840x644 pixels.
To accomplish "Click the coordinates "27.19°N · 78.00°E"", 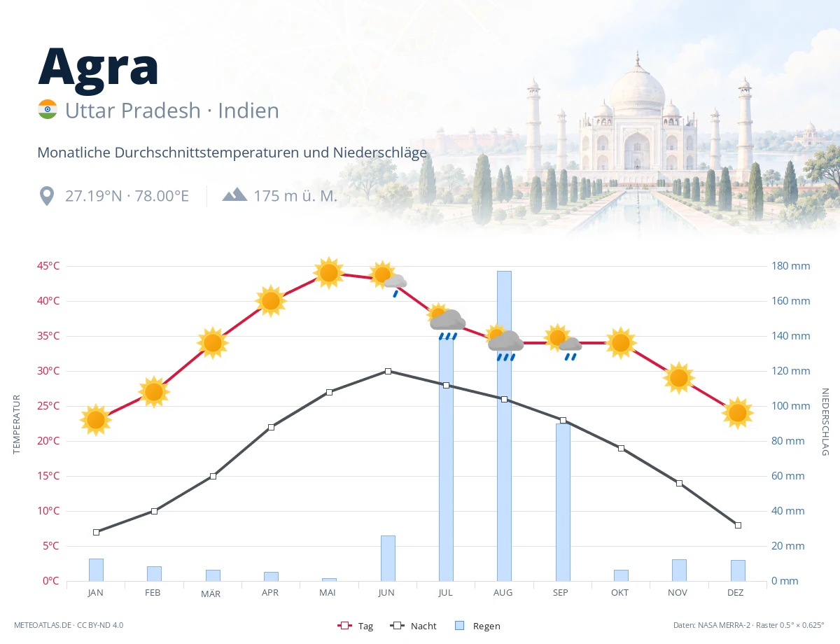I will point(127,196).
